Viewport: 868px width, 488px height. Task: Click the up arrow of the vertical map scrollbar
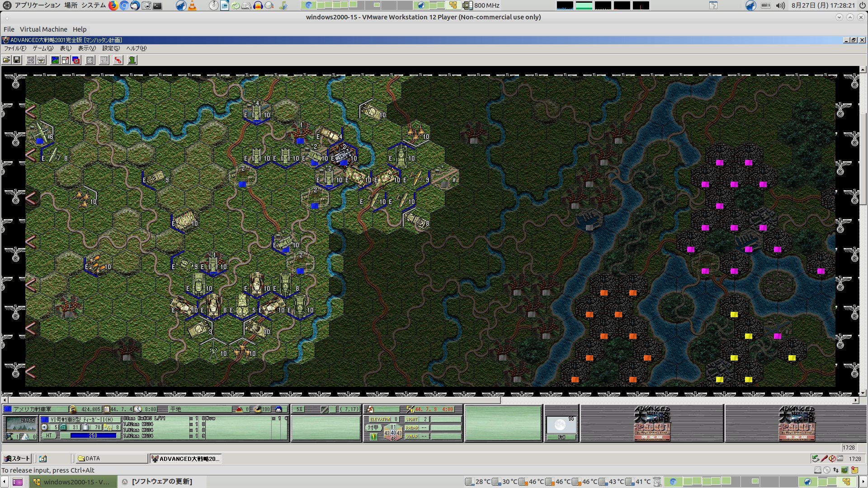(863, 70)
